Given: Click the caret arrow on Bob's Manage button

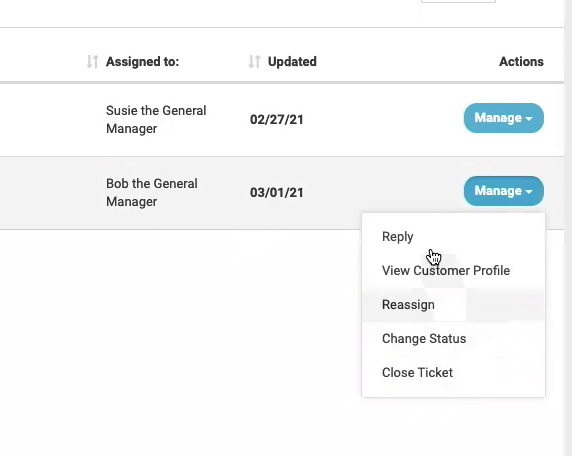Looking at the screenshot, I should [x=529, y=192].
